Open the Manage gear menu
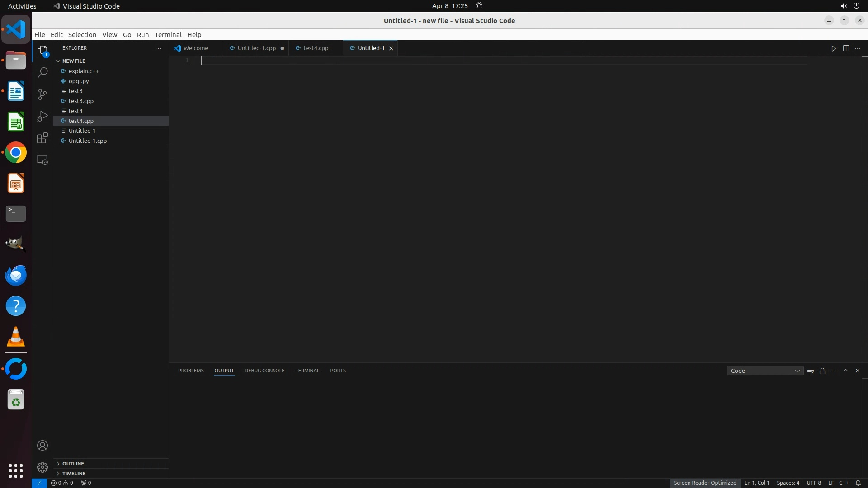Viewport: 868px width, 488px height. click(42, 467)
